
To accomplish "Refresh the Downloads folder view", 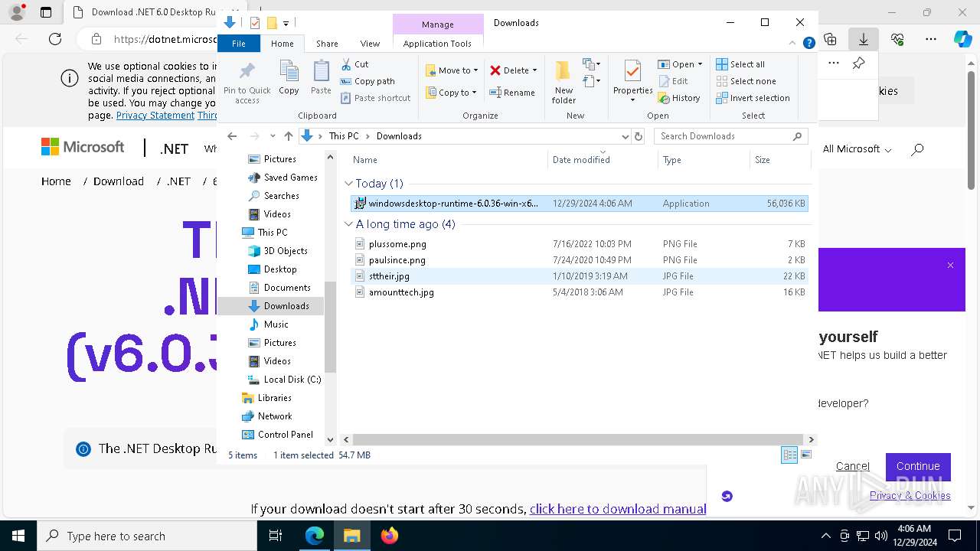I will [638, 136].
